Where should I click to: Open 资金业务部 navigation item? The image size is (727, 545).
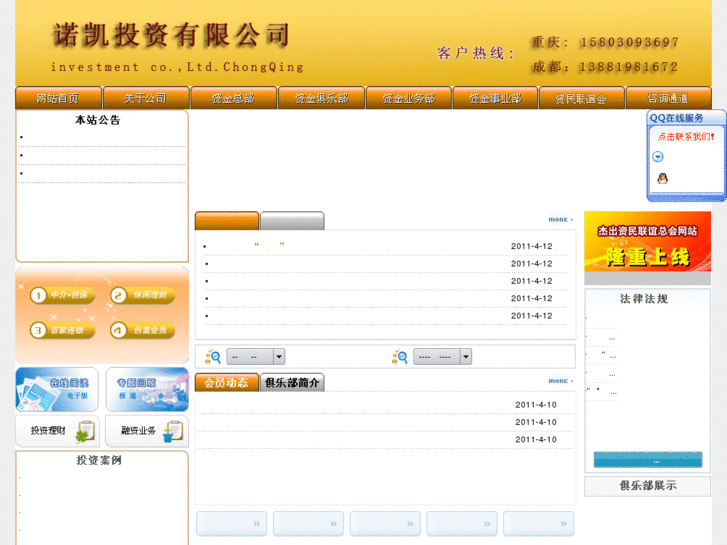[x=408, y=98]
